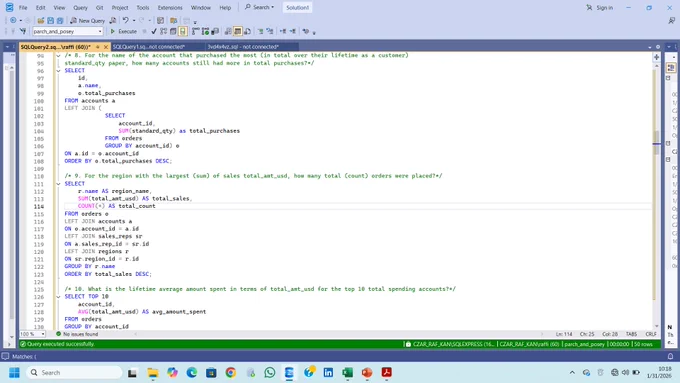
Task: Toggle the highlighted Include Actual Execution Plan icon
Action: [x=183, y=31]
